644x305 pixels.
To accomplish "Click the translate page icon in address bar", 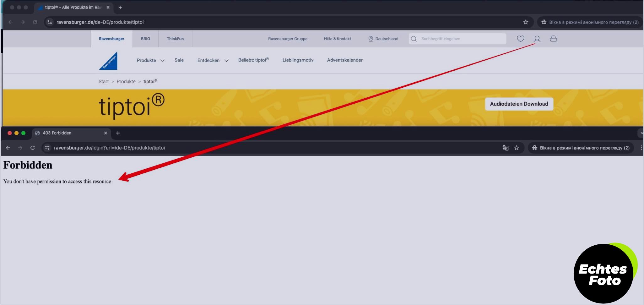I will click(x=505, y=148).
